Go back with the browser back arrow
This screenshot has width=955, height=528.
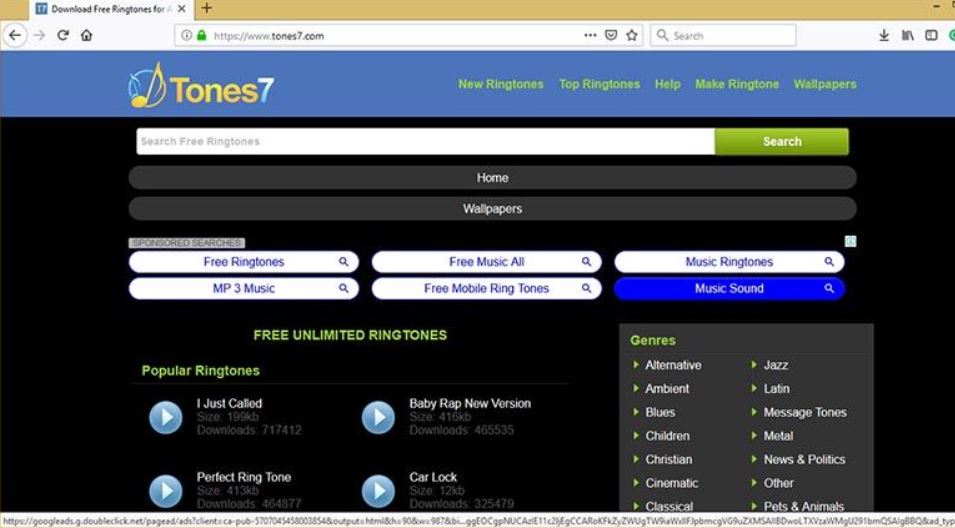15,35
